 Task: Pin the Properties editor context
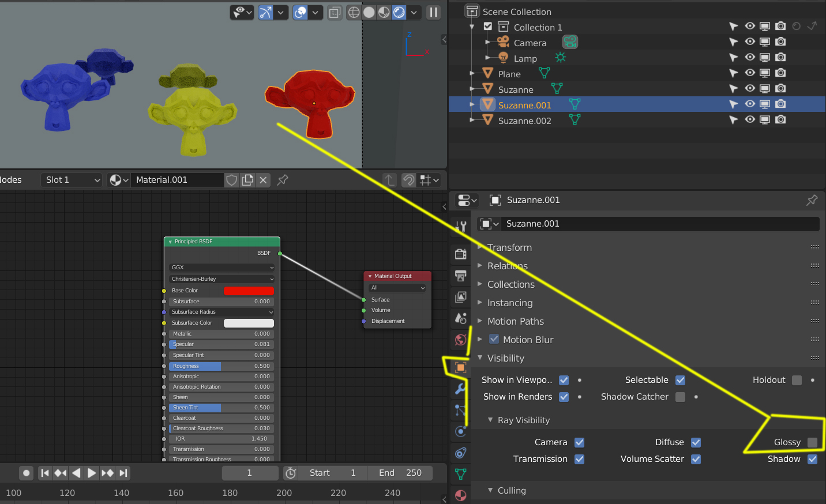pyautogui.click(x=812, y=200)
